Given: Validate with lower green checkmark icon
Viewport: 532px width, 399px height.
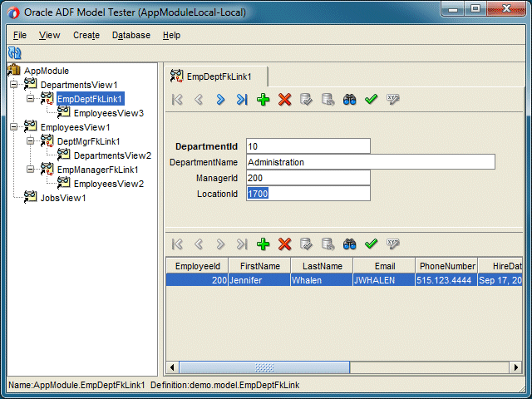Looking at the screenshot, I should point(372,244).
